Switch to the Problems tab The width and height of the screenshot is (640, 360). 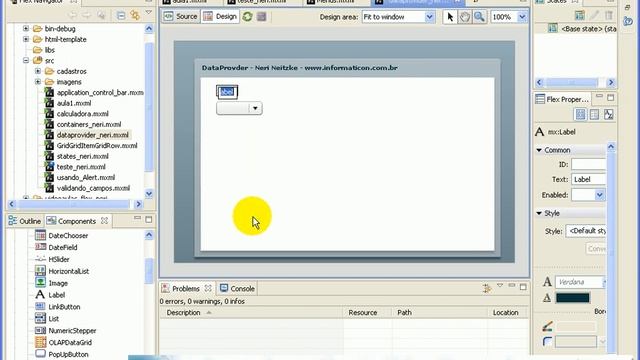coord(185,289)
